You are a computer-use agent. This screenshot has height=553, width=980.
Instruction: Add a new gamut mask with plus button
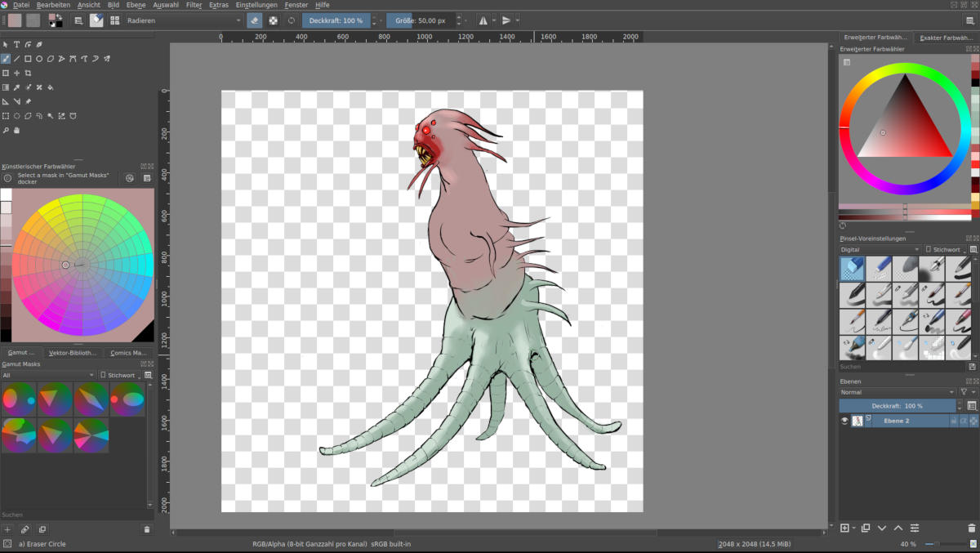tap(8, 529)
